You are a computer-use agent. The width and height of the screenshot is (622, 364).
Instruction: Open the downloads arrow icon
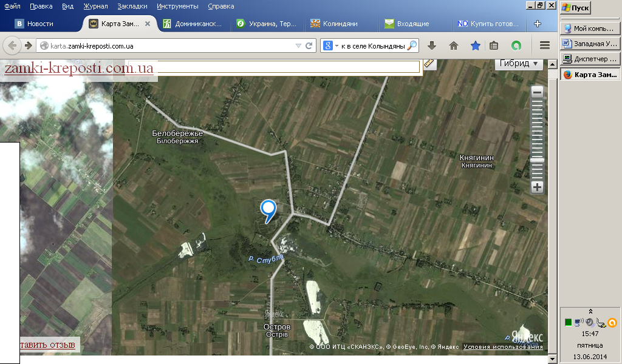click(432, 45)
